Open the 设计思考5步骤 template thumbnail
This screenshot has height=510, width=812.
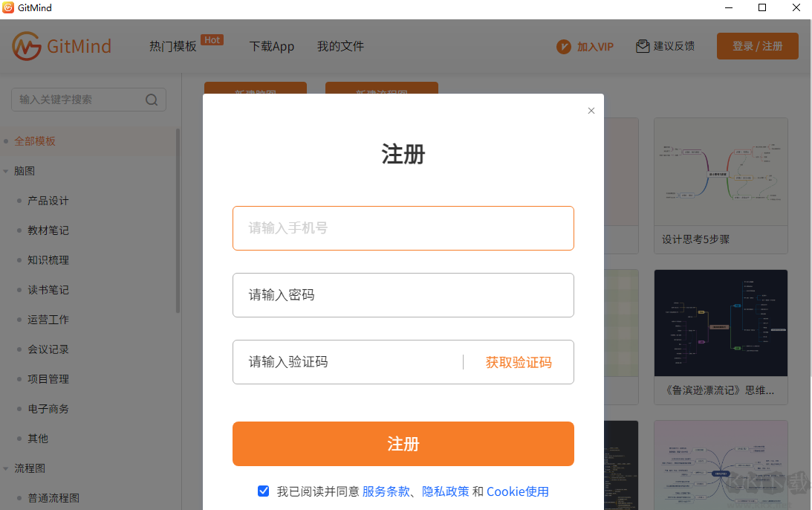pyautogui.click(x=720, y=172)
